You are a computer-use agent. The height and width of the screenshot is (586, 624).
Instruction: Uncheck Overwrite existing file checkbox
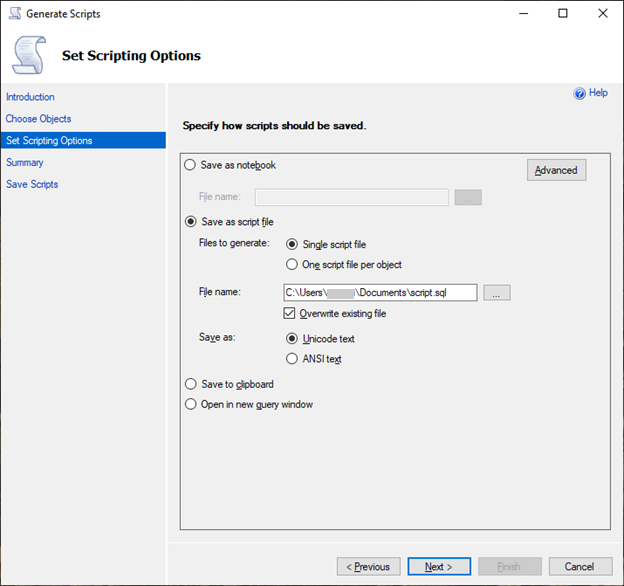(291, 313)
